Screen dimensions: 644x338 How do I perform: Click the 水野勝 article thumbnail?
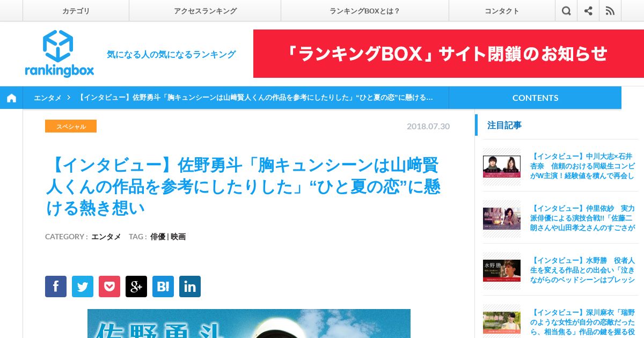(x=502, y=270)
